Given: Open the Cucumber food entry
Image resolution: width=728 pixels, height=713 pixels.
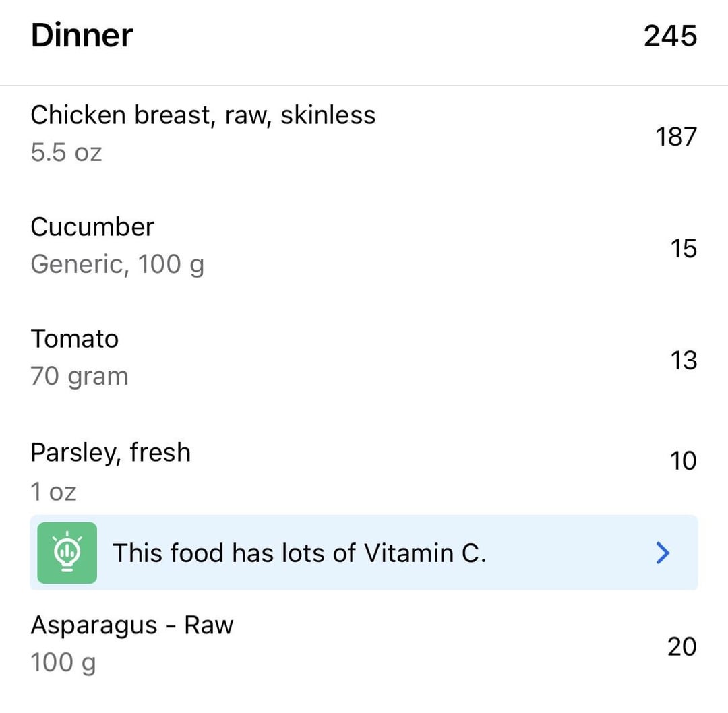Looking at the screenshot, I should (92, 227).
